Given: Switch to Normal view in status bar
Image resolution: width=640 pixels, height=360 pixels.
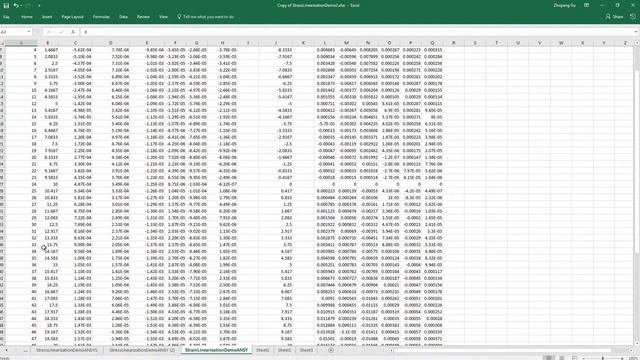Looking at the screenshot, I should (x=549, y=358).
